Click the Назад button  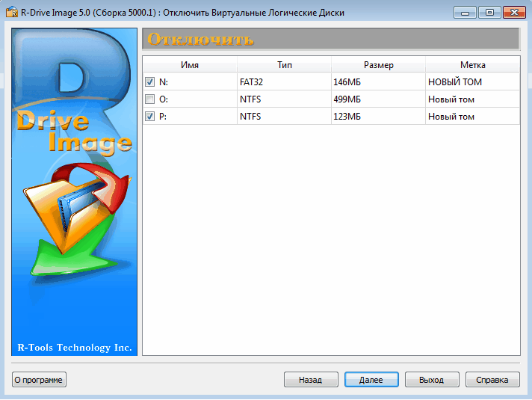(311, 380)
